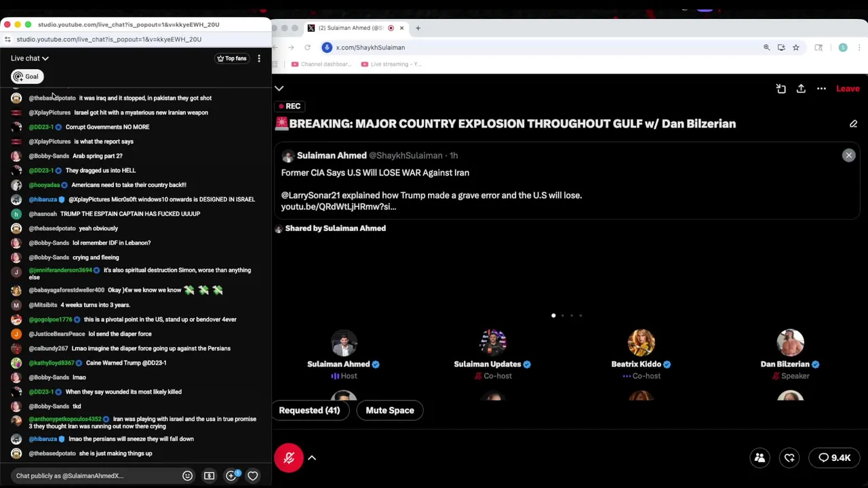Dismiss the shared post with the X button
This screenshot has width=868, height=488.
point(848,155)
